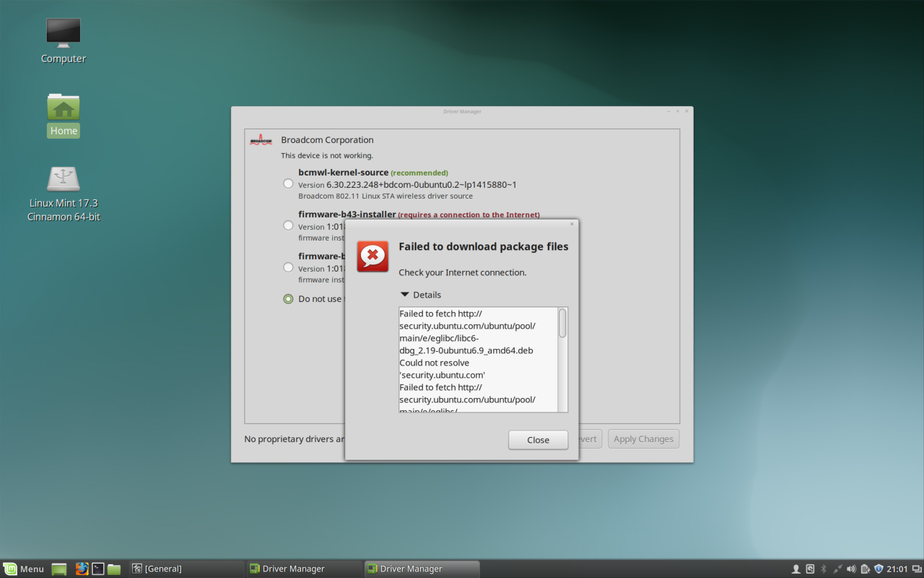Select the bcmwl-kernel-source radio button
The image size is (924, 578).
click(288, 184)
